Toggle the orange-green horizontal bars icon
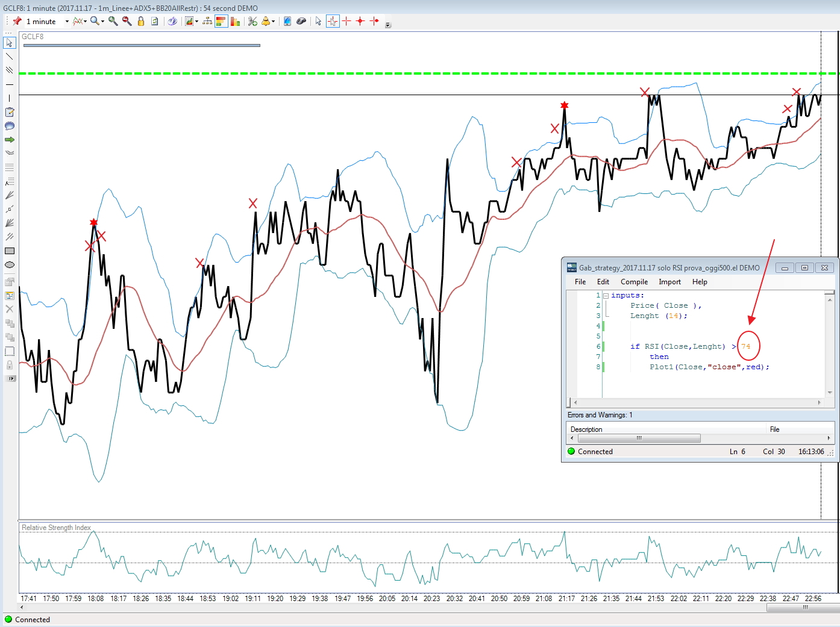840x627 pixels. pyautogui.click(x=221, y=21)
